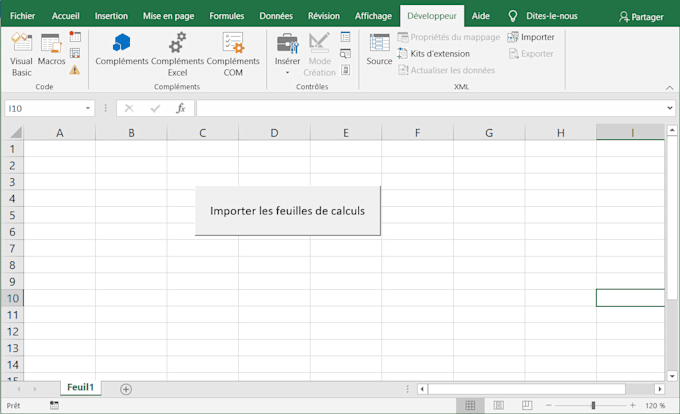Image resolution: width=680 pixels, height=414 pixels.
Task: Click Exporter in XML group
Action: tap(531, 54)
